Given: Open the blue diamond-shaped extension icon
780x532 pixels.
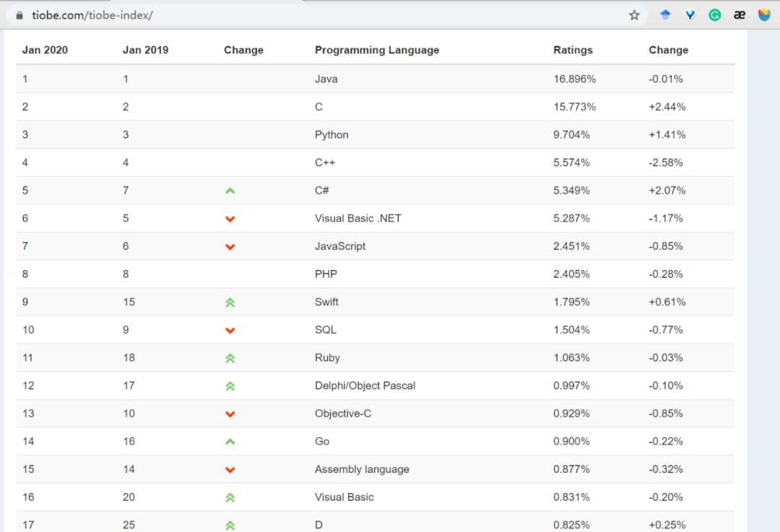Looking at the screenshot, I should click(665, 15).
